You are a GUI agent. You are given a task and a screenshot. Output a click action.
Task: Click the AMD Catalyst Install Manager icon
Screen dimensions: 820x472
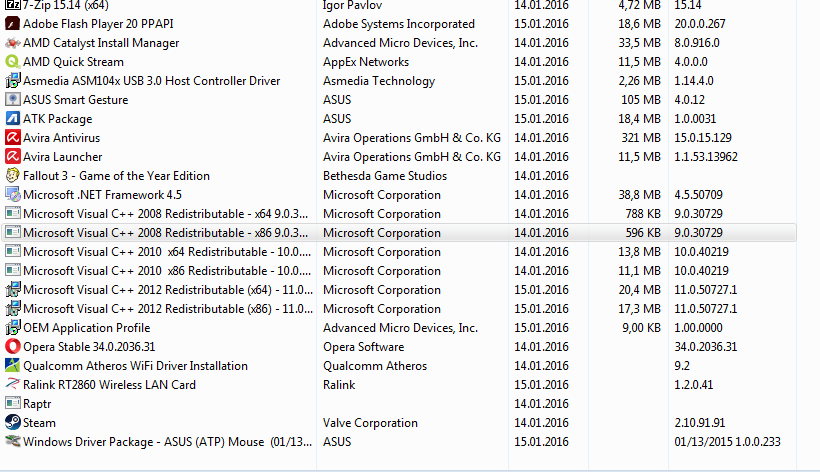[12, 43]
